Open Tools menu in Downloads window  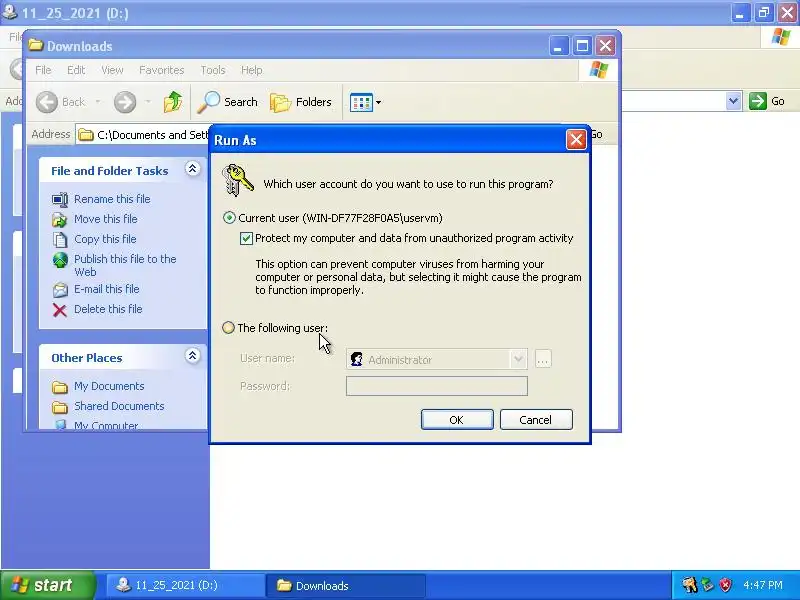pos(213,70)
